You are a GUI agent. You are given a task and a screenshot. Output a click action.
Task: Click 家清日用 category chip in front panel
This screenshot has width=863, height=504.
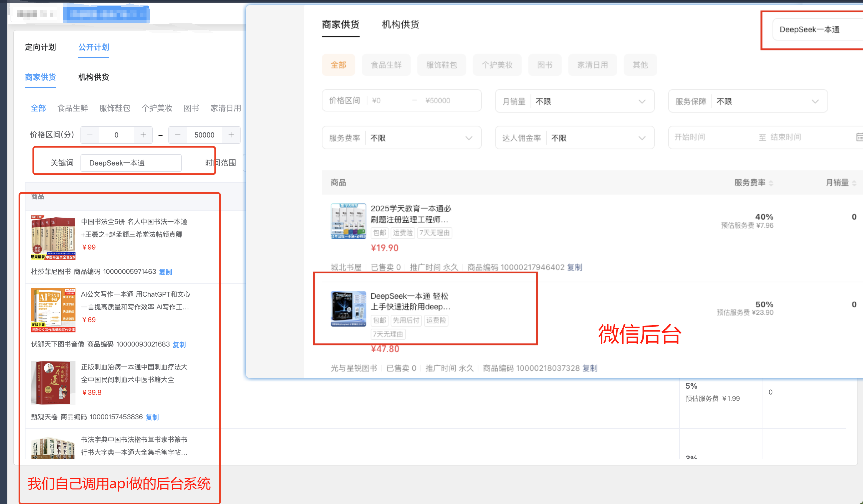coord(592,65)
